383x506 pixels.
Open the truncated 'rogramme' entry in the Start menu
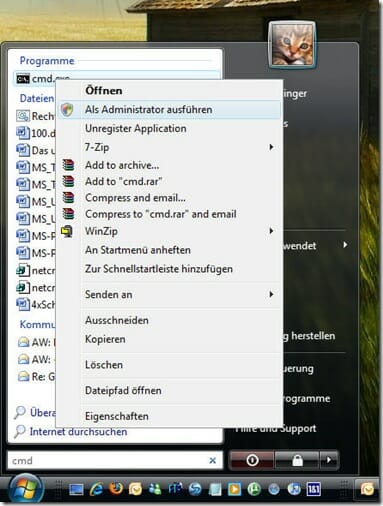click(x=306, y=399)
